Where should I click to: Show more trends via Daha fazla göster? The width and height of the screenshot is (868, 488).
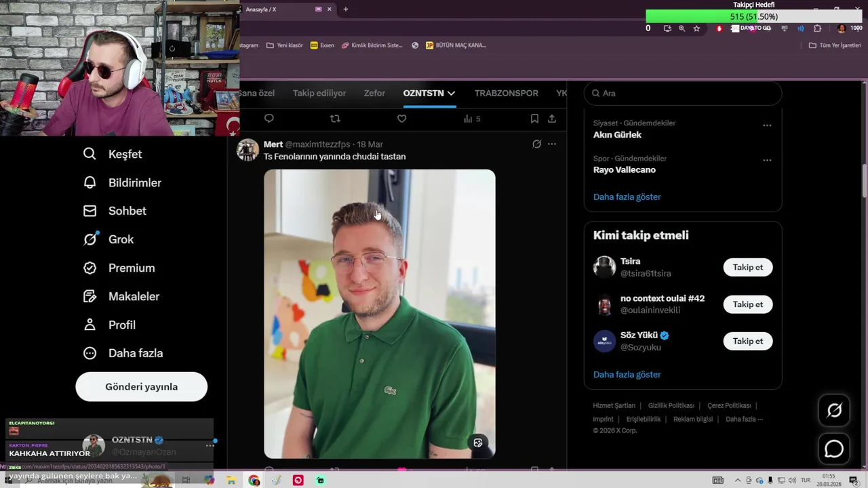627,197
